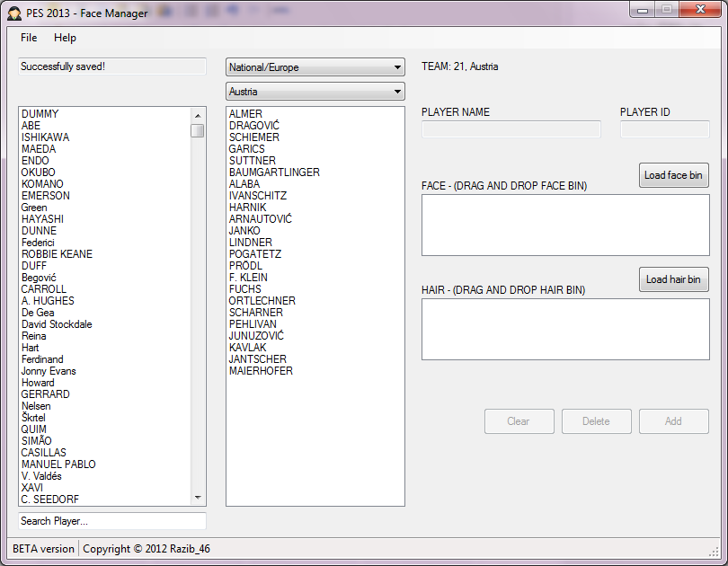This screenshot has width=728, height=566.
Task: Select ALABA in the Austria squad
Action: click(315, 184)
